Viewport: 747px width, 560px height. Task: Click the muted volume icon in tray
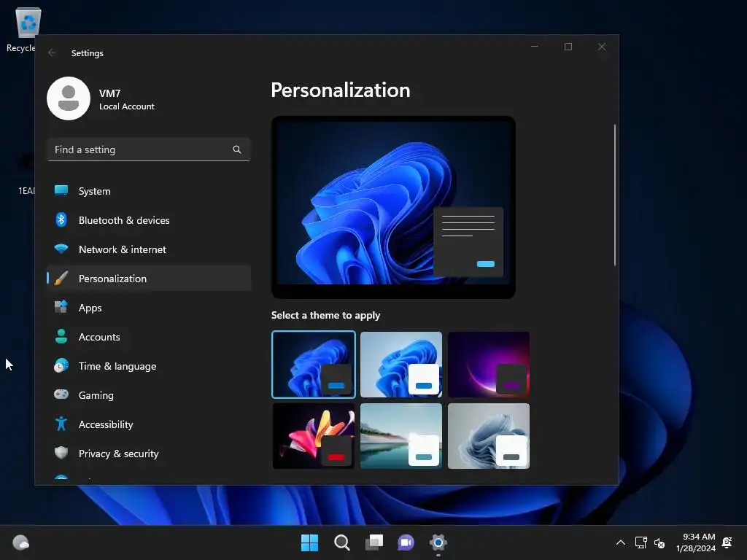[659, 542]
